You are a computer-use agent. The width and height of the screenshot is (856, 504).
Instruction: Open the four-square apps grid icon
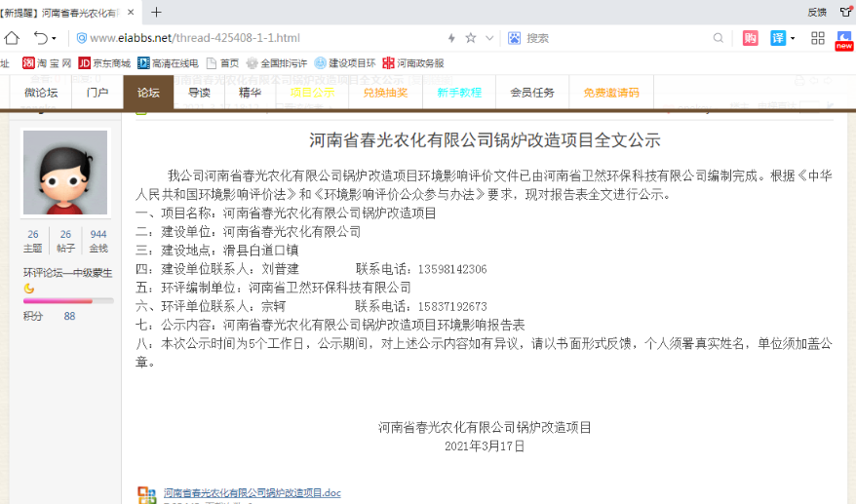tap(817, 38)
